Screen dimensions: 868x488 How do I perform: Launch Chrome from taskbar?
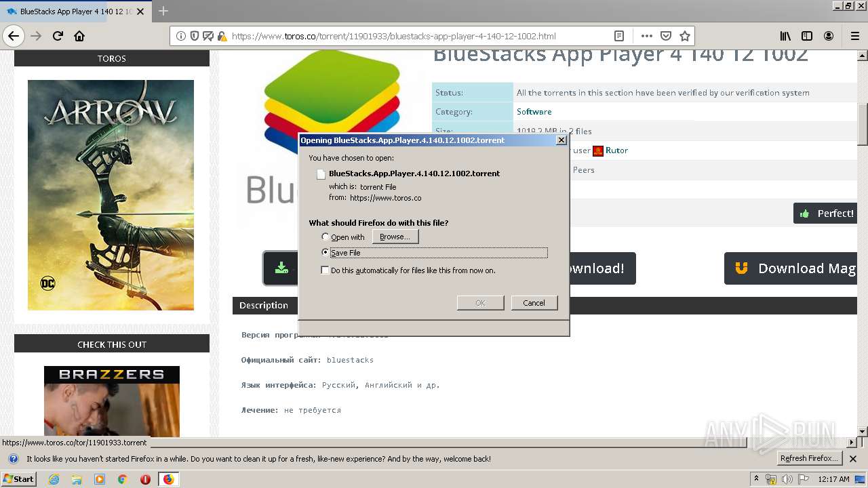pyautogui.click(x=122, y=479)
